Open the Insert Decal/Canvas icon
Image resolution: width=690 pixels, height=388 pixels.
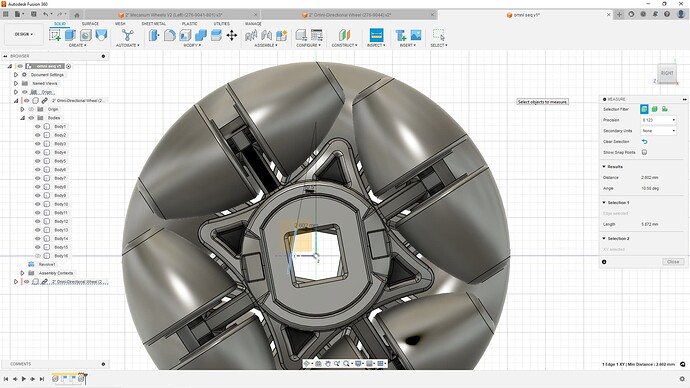pos(416,35)
